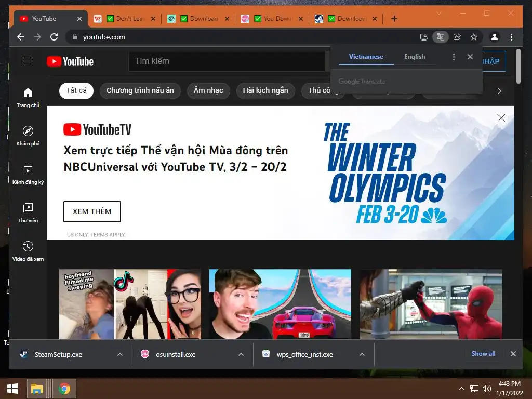The width and height of the screenshot is (532, 399).
Task: Open the Spider-Man video thumbnail
Action: 431,304
